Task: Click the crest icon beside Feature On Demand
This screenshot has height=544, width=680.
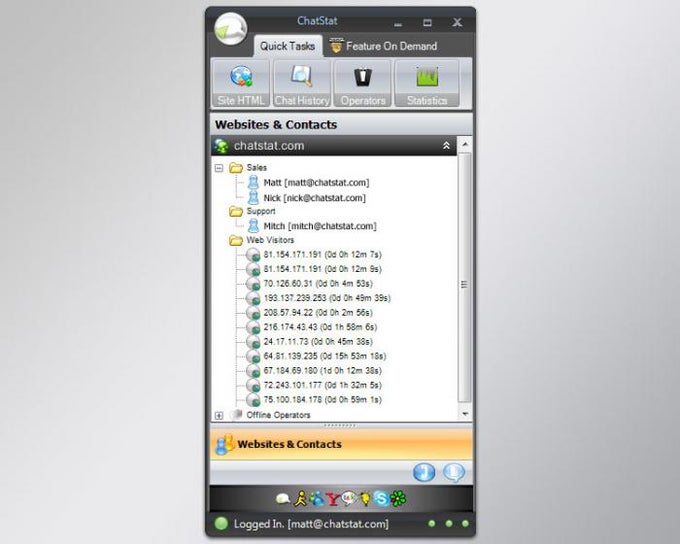Action: [336, 46]
